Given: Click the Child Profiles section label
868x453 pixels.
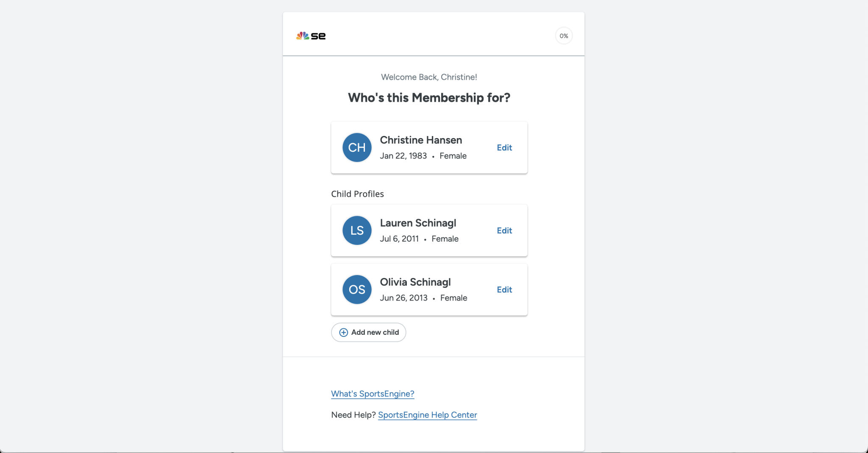Looking at the screenshot, I should pyautogui.click(x=357, y=194).
